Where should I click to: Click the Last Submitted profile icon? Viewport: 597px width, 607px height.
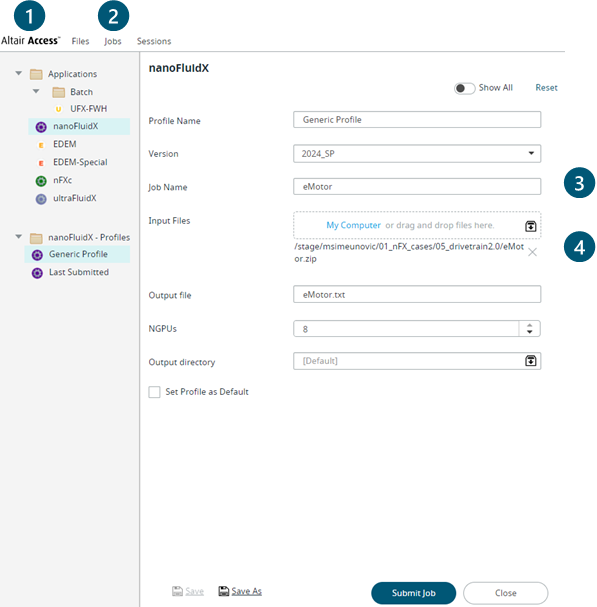click(37, 273)
